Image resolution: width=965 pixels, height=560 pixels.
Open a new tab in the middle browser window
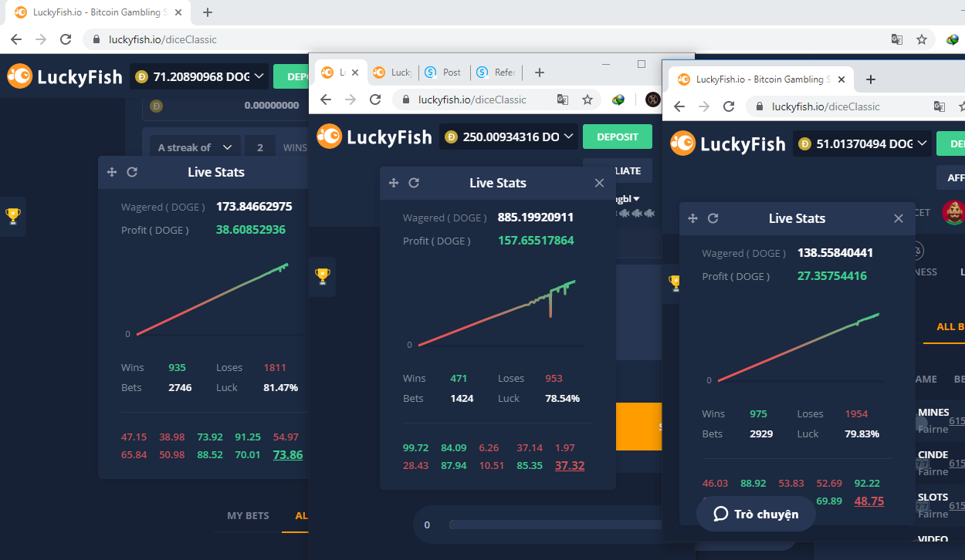coord(540,73)
